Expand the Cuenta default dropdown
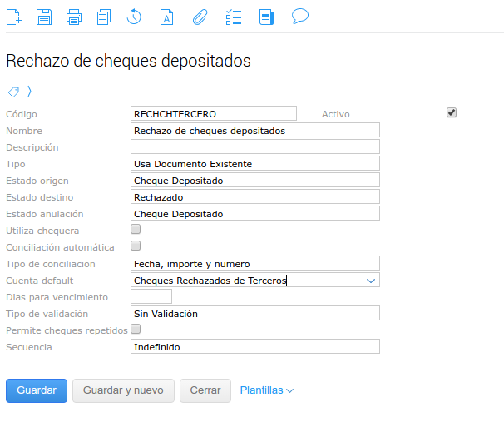This screenshot has width=504, height=437. (371, 281)
